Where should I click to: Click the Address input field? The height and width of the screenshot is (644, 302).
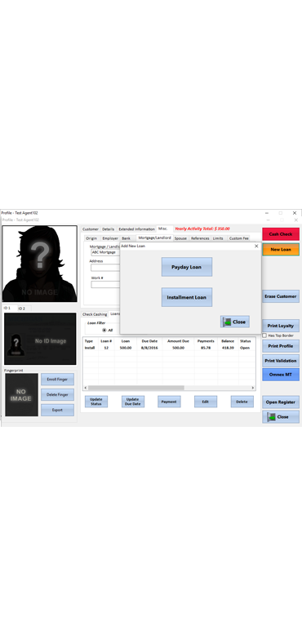tap(105, 268)
